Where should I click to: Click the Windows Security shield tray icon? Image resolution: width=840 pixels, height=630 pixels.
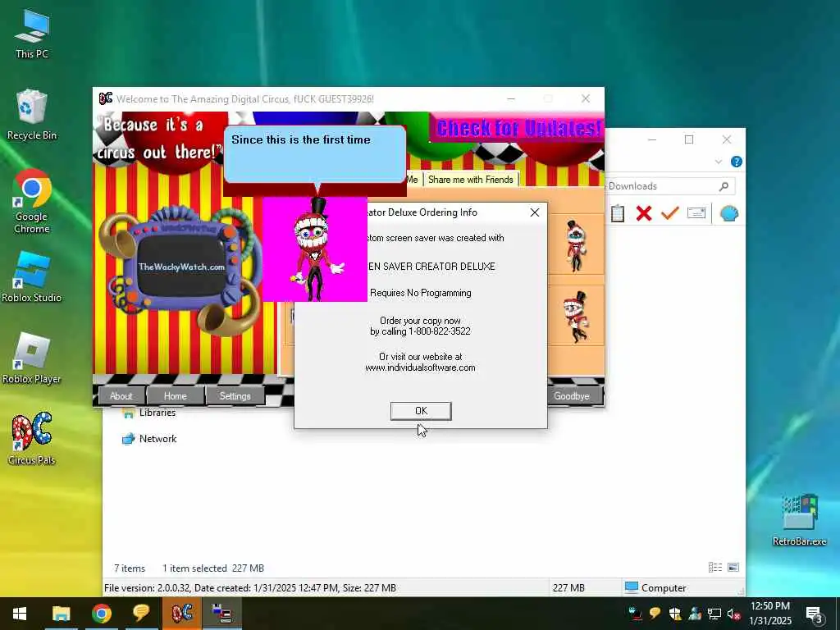[x=675, y=614]
